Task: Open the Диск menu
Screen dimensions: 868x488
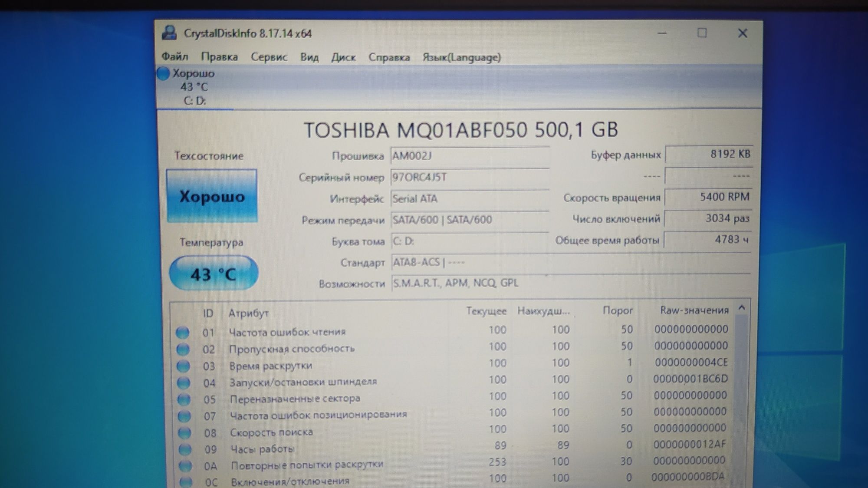Action: [x=343, y=57]
